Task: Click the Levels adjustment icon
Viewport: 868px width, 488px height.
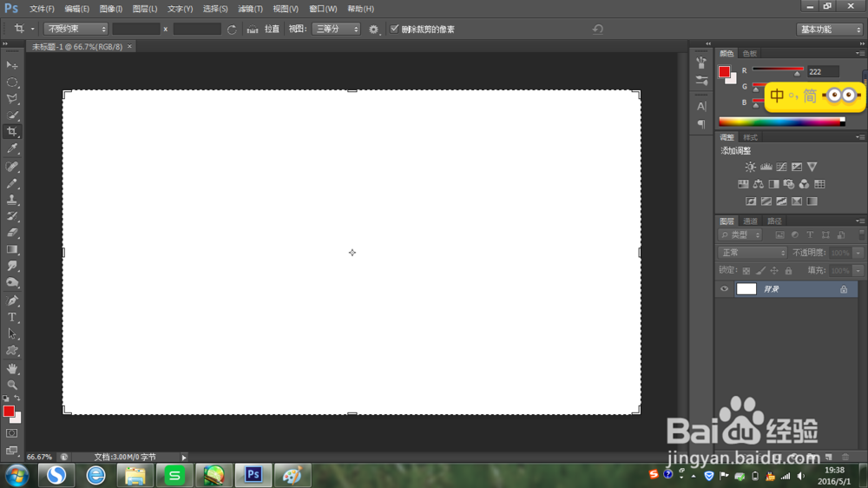Action: 766,167
